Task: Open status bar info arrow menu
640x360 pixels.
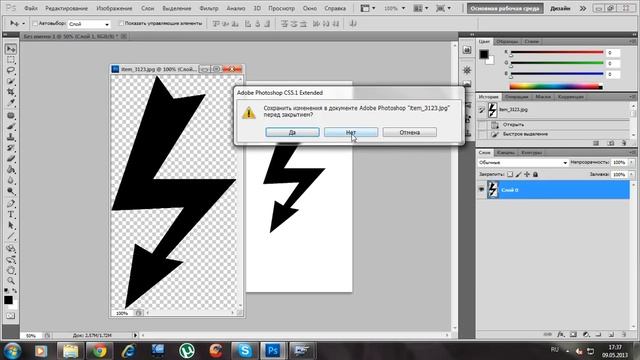Action: pyautogui.click(x=136, y=335)
